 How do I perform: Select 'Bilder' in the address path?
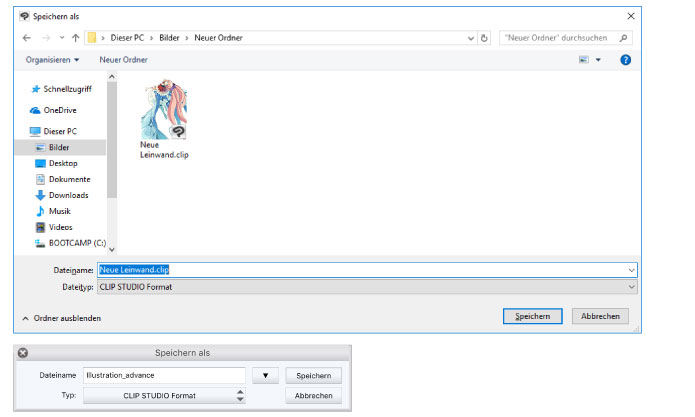[169, 38]
